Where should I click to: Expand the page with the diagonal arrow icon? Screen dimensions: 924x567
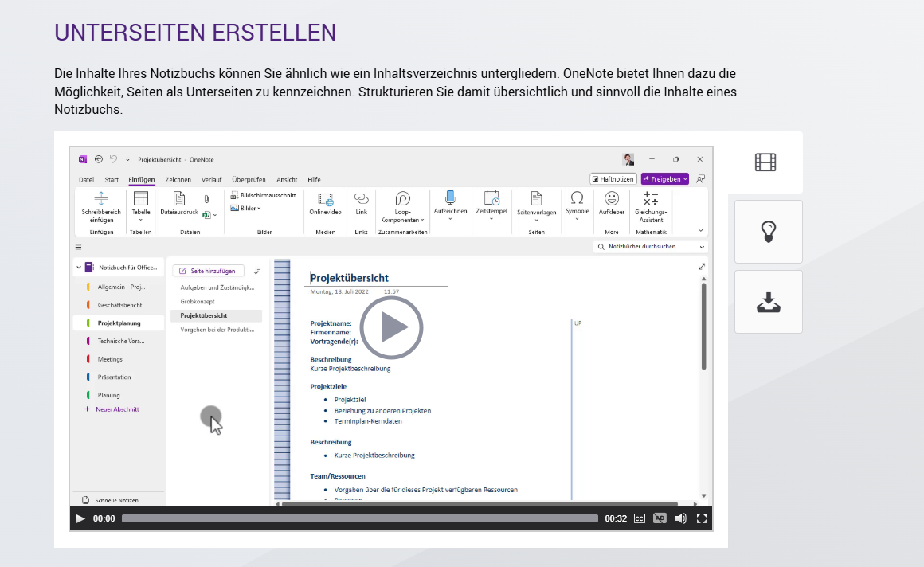pyautogui.click(x=702, y=267)
